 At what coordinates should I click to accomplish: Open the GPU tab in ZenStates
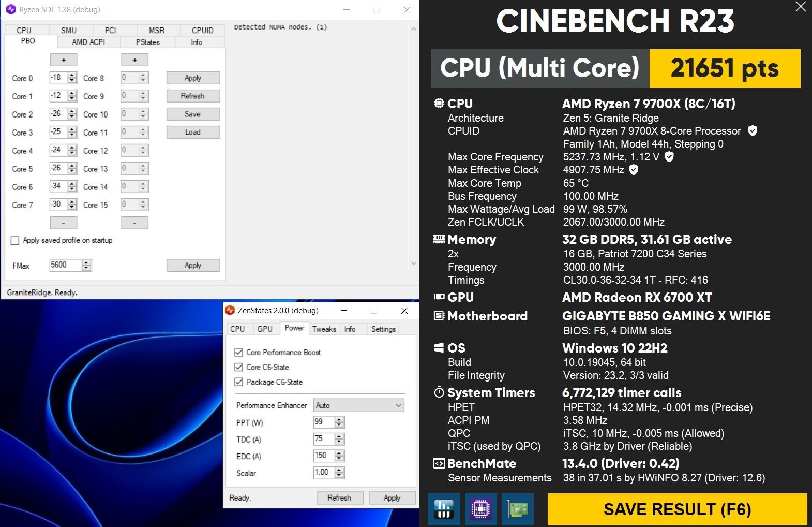265,329
